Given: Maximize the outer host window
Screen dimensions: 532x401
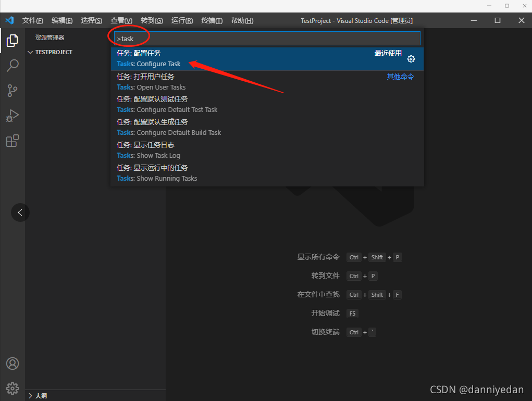Looking at the screenshot, I should pyautogui.click(x=507, y=6).
